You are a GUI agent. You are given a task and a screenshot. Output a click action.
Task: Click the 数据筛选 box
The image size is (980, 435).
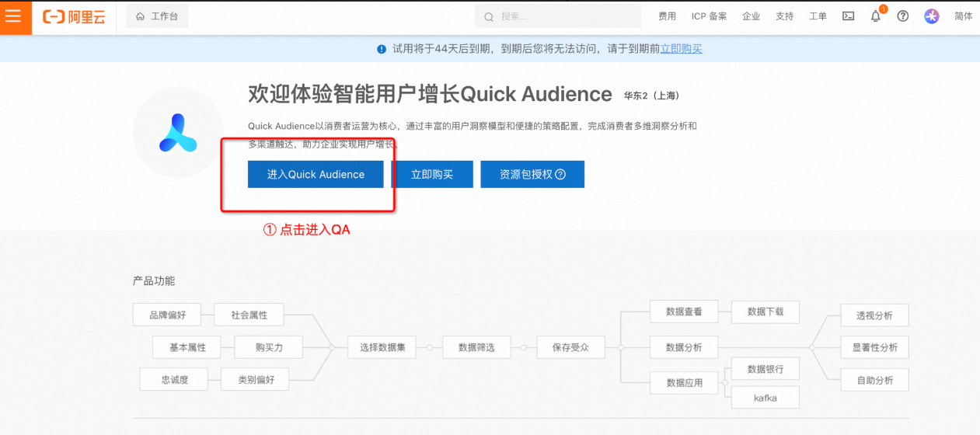476,347
